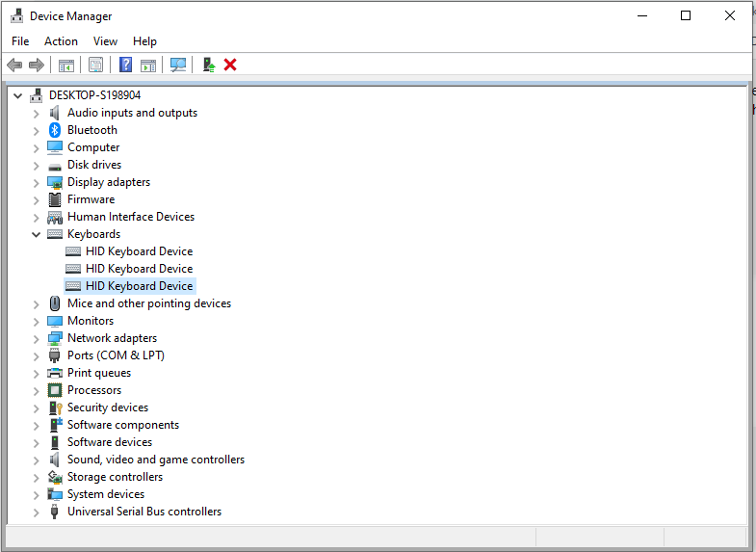Select the Security devices label
Screen dimensions: 756x552
108,407
